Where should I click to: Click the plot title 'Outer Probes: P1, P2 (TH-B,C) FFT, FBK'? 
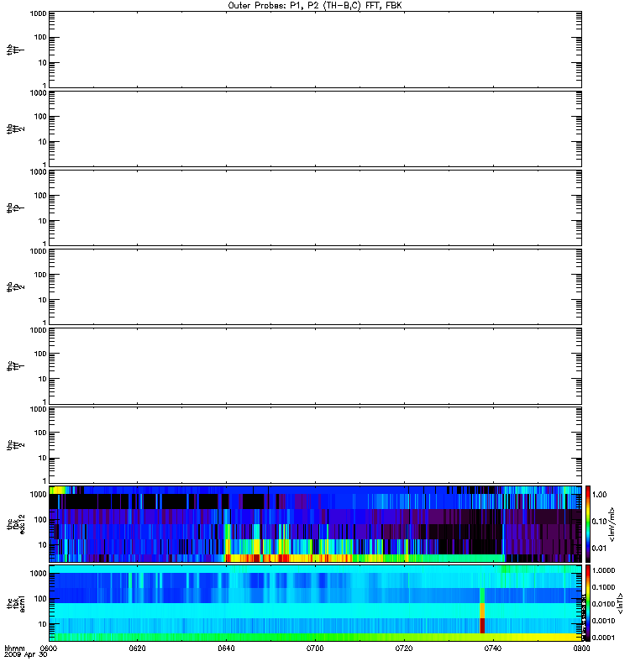coord(315,6)
